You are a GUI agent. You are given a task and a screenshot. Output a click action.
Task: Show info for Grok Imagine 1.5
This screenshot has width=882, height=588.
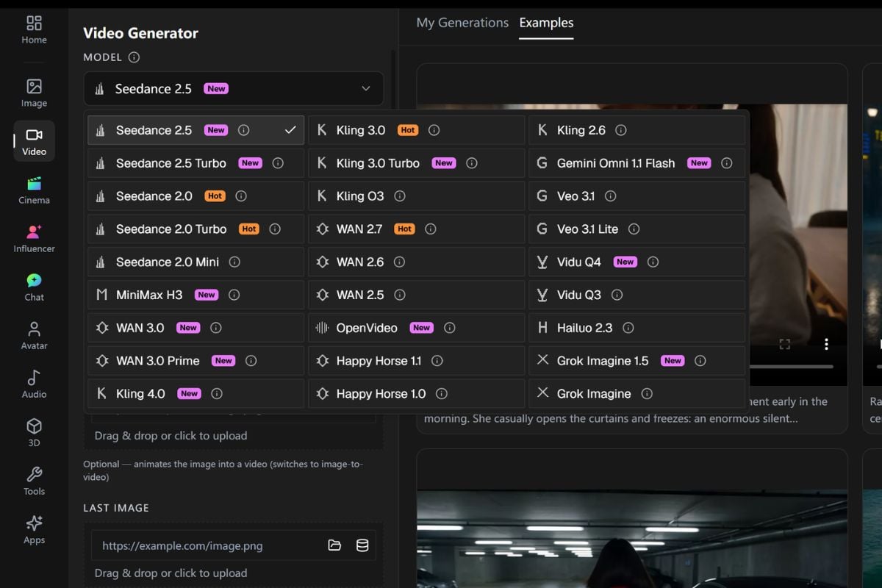click(x=700, y=361)
